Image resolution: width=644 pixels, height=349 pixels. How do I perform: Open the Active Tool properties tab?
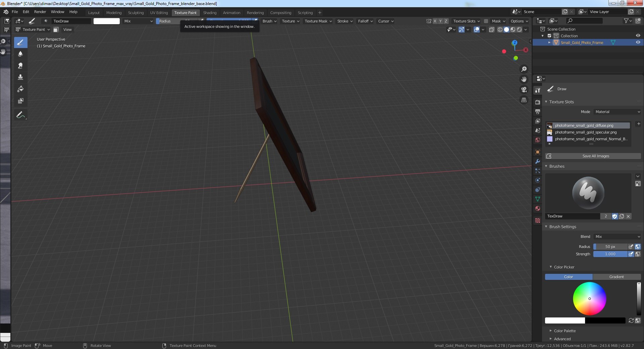[x=538, y=90]
